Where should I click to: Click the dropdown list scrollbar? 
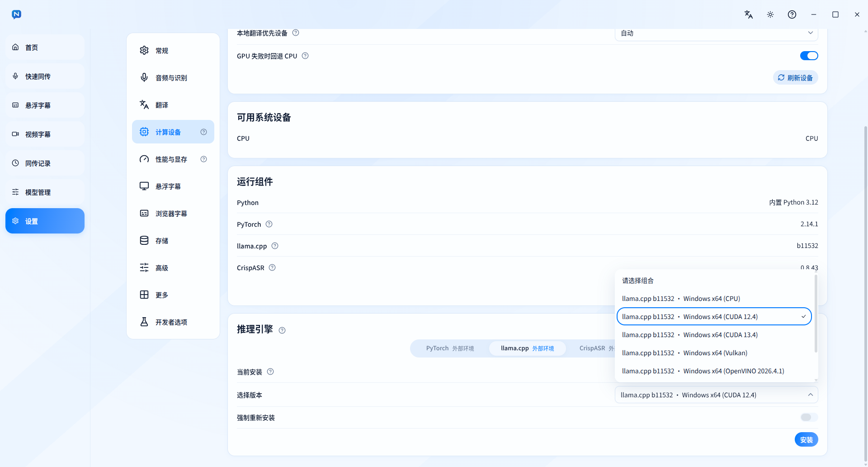pyautogui.click(x=816, y=313)
